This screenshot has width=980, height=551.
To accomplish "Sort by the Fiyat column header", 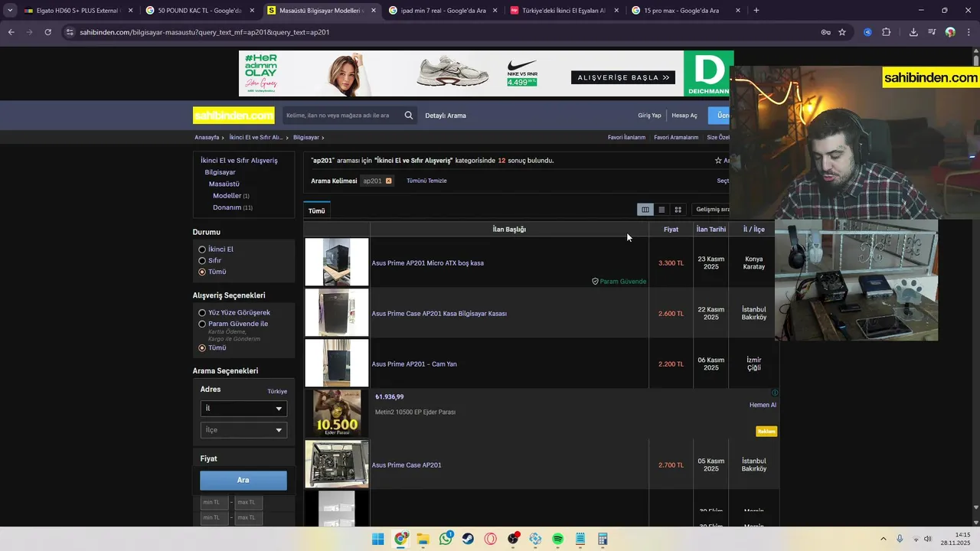I will 671,230.
